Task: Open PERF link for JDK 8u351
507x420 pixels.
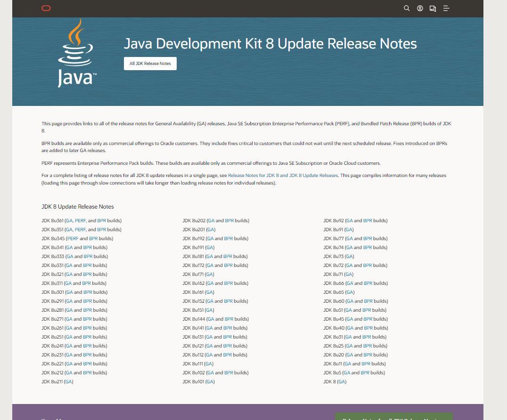Action: point(80,230)
